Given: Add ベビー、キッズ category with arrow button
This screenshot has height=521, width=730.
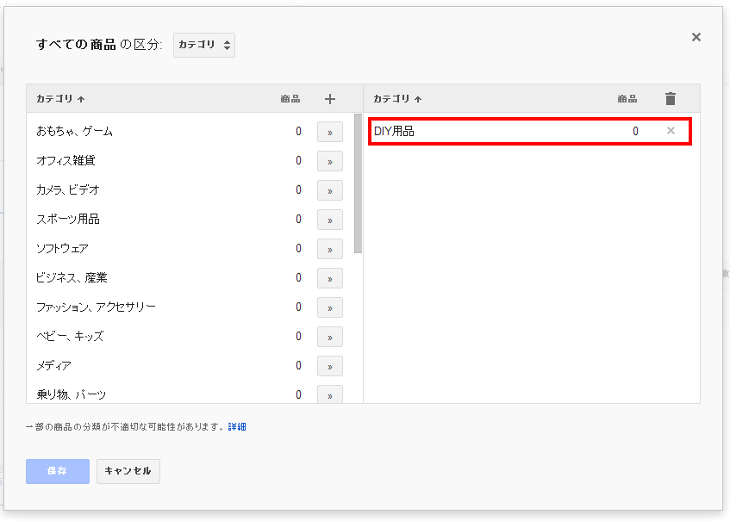Looking at the screenshot, I should tap(329, 337).
